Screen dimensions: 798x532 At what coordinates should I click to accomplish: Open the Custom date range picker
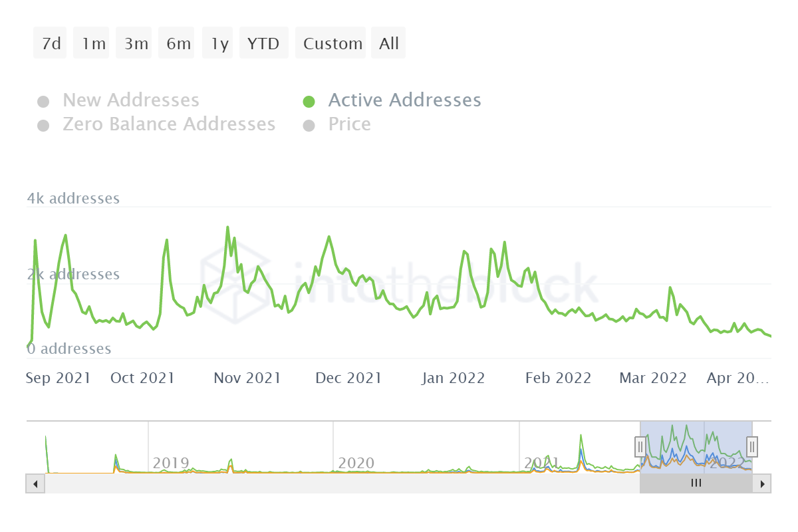pos(332,43)
